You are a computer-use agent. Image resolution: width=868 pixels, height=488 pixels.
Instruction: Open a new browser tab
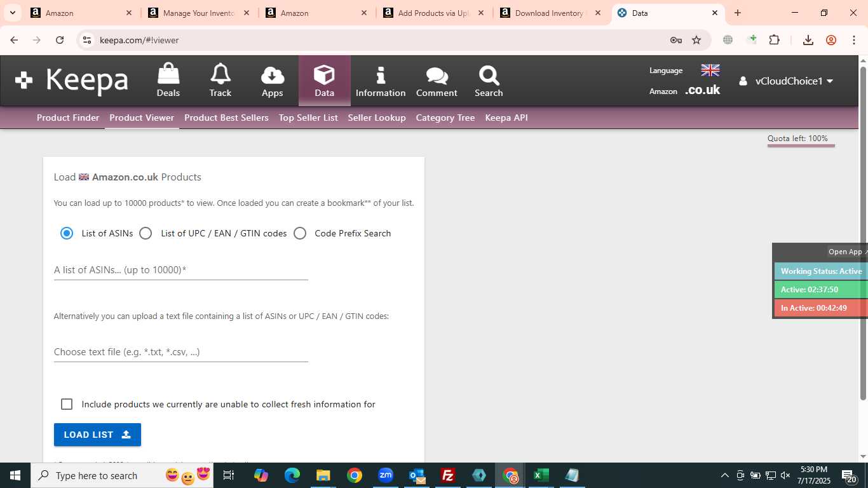(738, 13)
